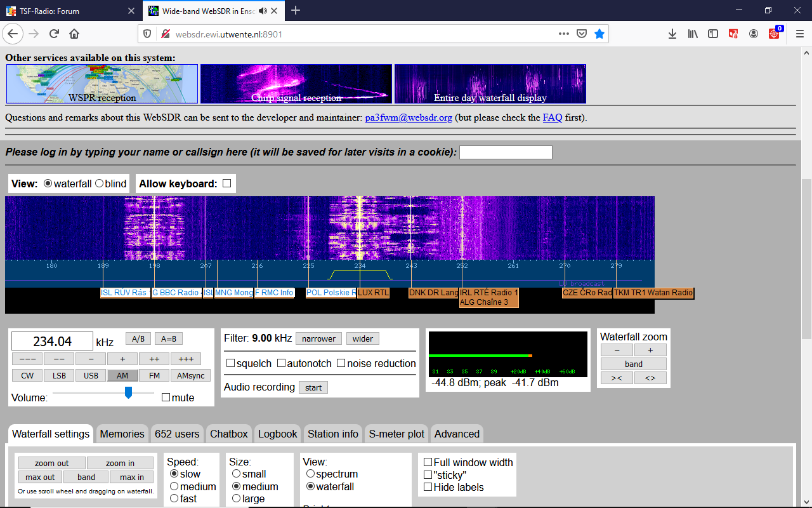The image size is (812, 508).
Task: Click the G BBC Radio station label
Action: tap(176, 293)
